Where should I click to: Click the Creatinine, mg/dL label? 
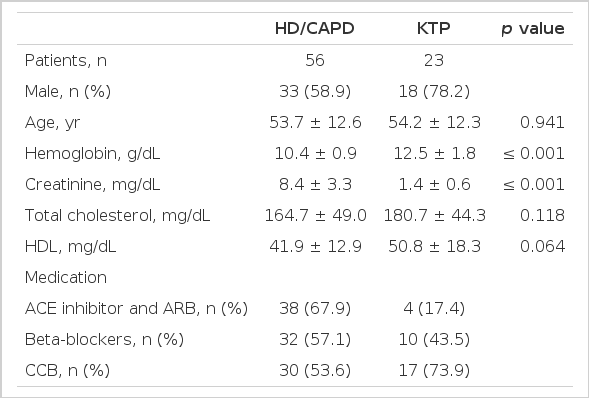pos(92,185)
